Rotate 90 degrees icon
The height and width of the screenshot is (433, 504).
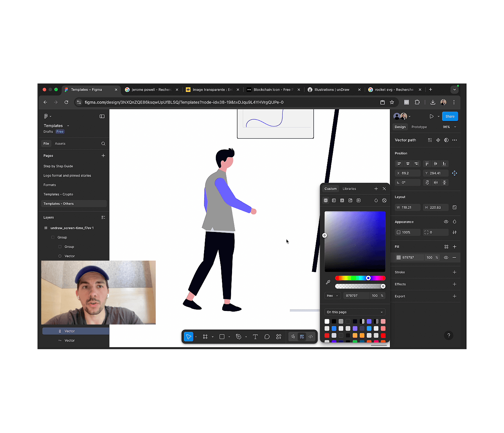tap(427, 183)
